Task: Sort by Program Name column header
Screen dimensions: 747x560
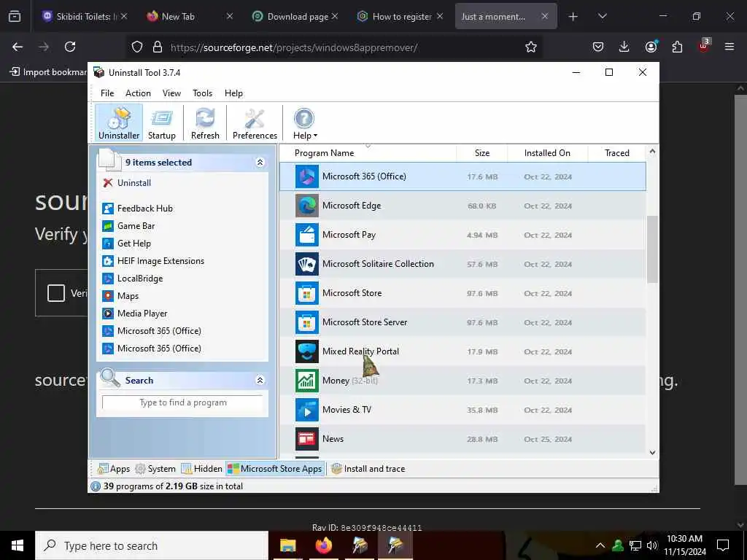Action: point(368,153)
